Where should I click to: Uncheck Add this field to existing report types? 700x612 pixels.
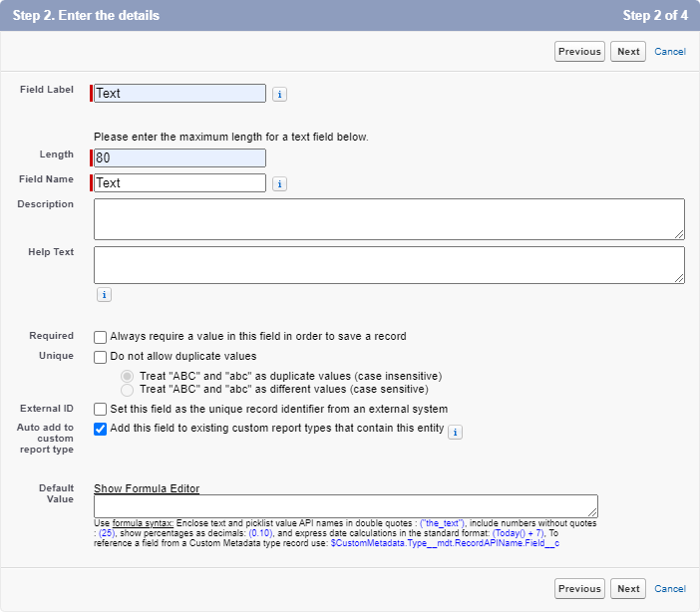point(100,429)
